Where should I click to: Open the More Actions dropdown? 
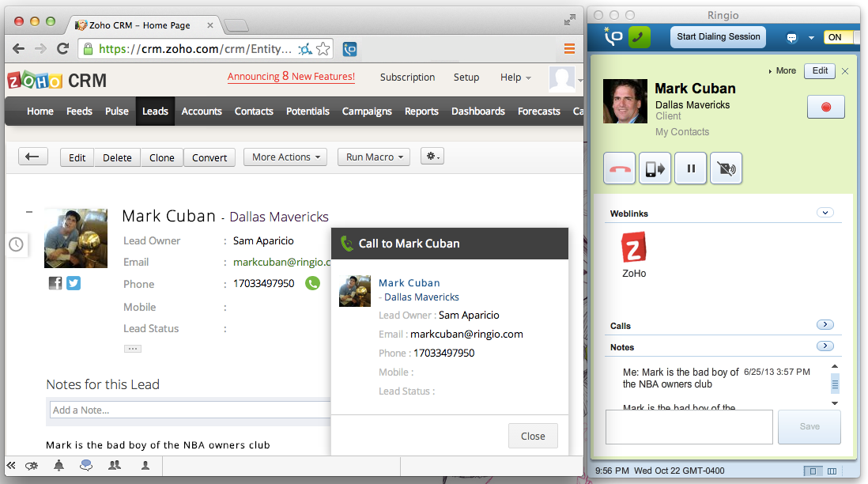coord(286,157)
